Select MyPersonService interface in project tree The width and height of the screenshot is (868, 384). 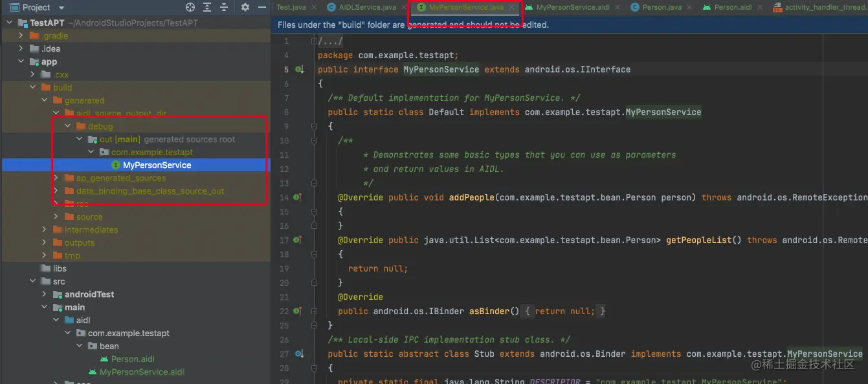(x=135, y=165)
